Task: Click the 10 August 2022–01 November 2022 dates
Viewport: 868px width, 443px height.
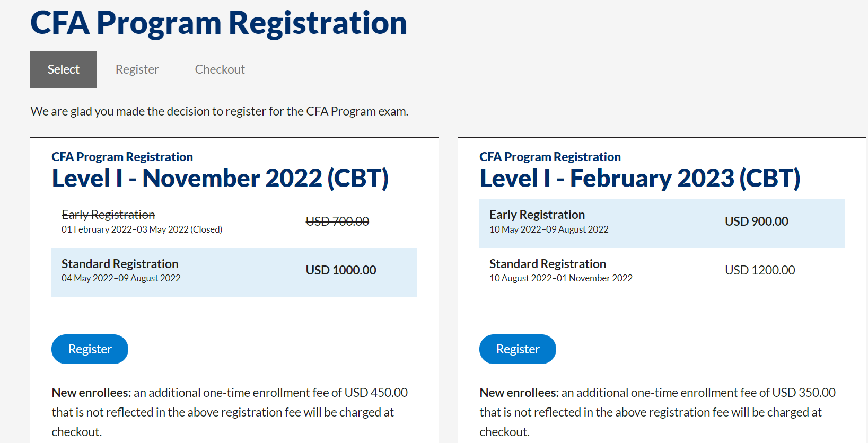Action: coord(561,278)
